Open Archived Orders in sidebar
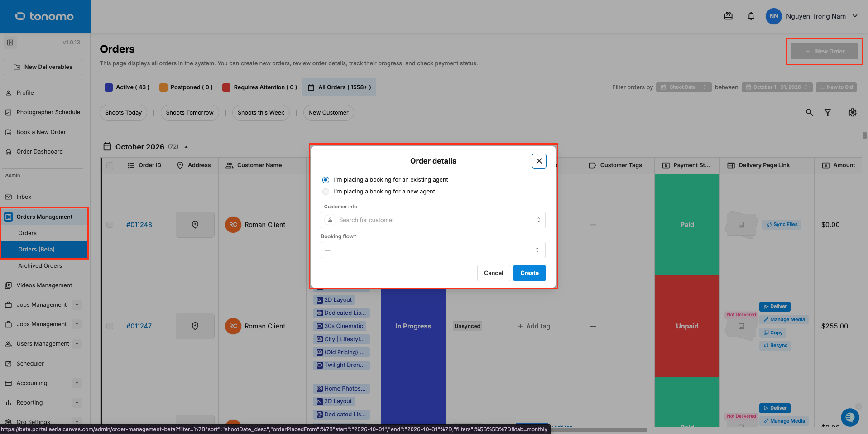Viewport: 868px width, 434px height. (x=40, y=266)
